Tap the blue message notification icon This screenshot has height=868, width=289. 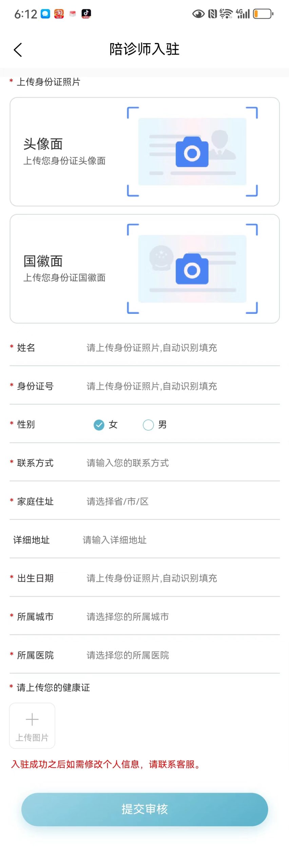pos(45,14)
